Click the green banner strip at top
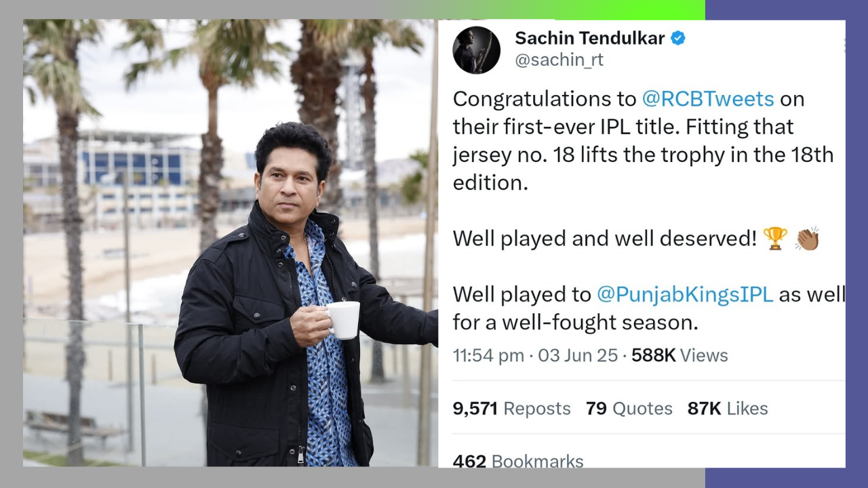The width and height of the screenshot is (868, 488). point(549,9)
